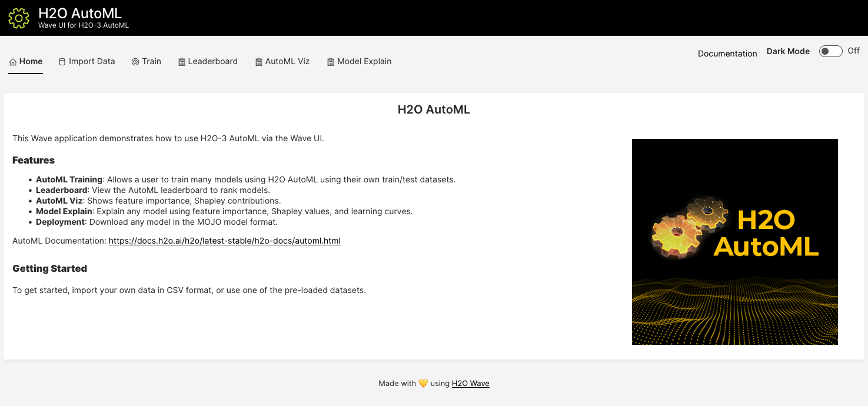Click the Train target icon
This screenshot has width=868, height=406.
click(x=135, y=61)
